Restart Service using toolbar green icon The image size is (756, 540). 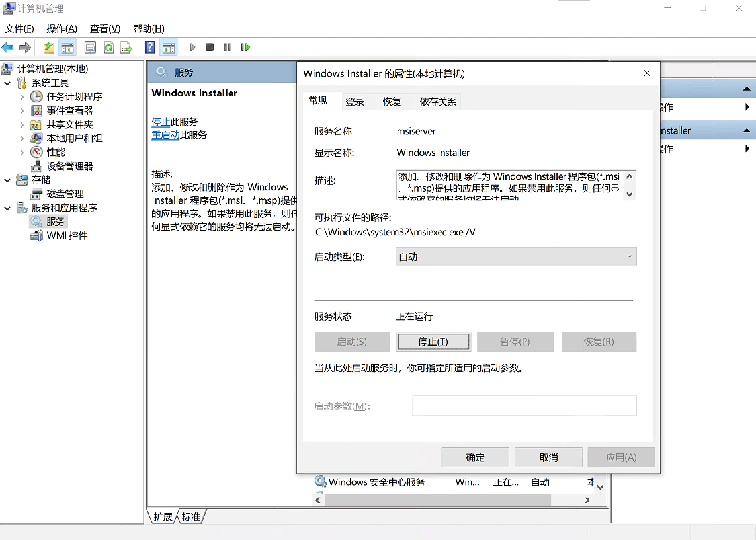pyautogui.click(x=245, y=47)
